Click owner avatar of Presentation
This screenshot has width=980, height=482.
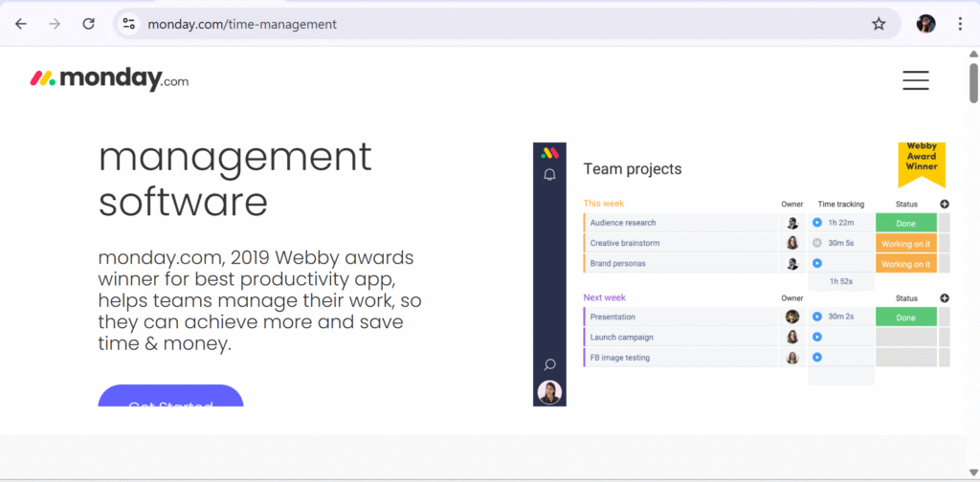point(791,317)
